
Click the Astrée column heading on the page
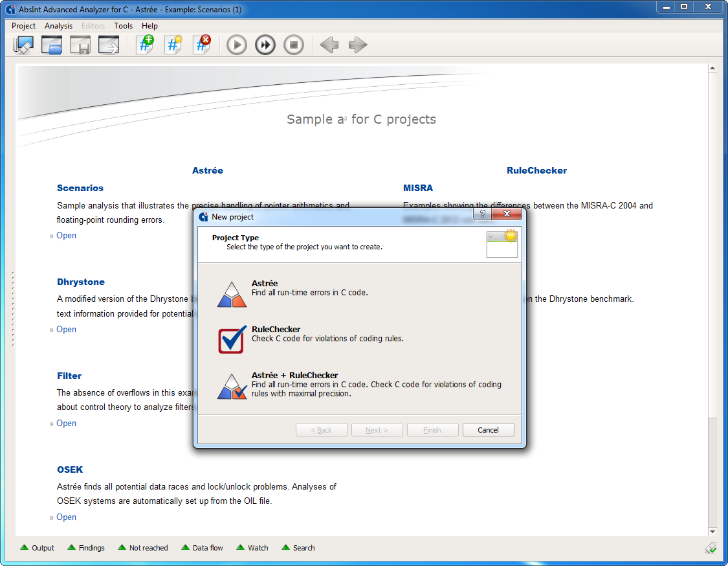[208, 170]
